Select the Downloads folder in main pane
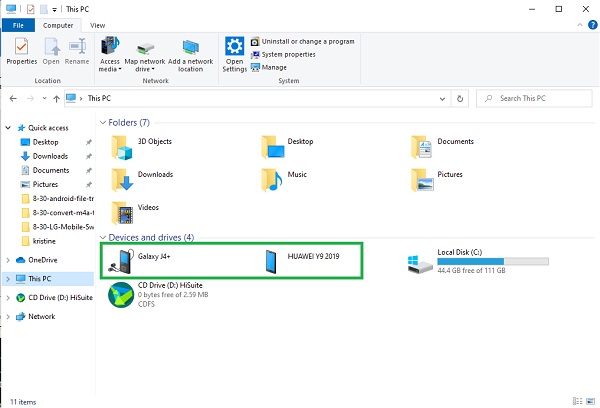This screenshot has width=600, height=408. coord(142,180)
